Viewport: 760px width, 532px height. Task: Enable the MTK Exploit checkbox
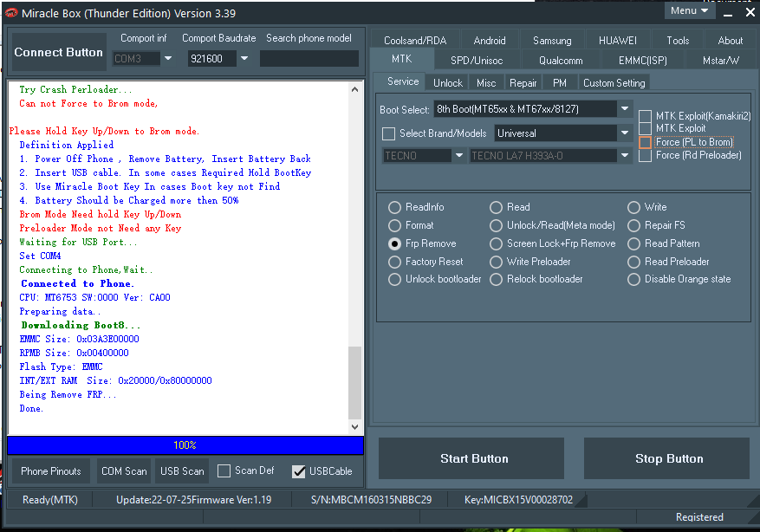(x=645, y=128)
